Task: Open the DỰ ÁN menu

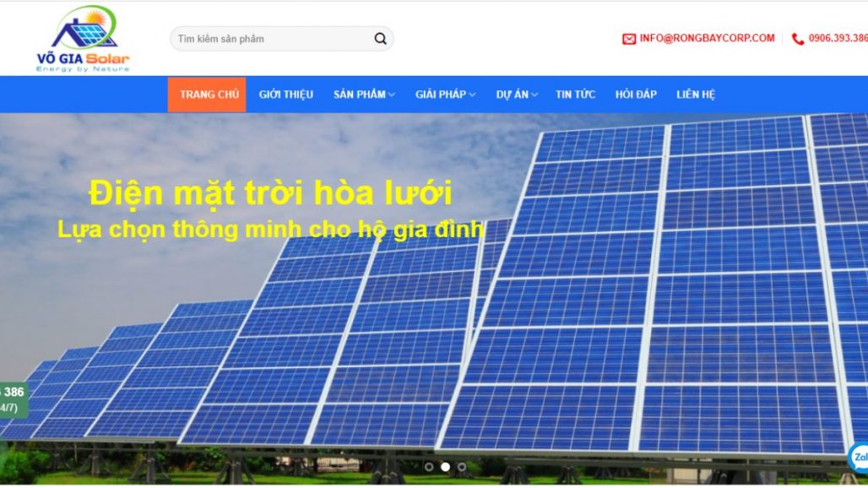Action: (512, 95)
